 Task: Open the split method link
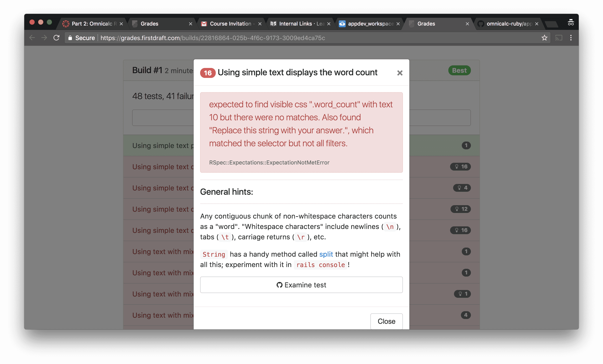[x=326, y=254]
